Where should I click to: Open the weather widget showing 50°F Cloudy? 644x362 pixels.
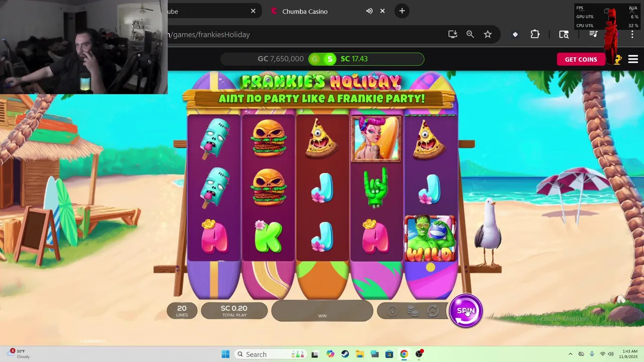[19, 354]
